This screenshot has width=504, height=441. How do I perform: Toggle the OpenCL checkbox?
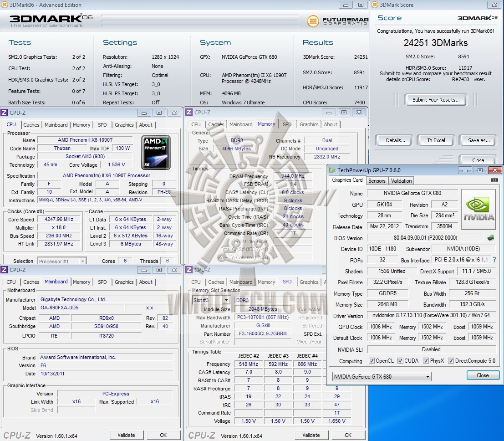click(x=372, y=361)
